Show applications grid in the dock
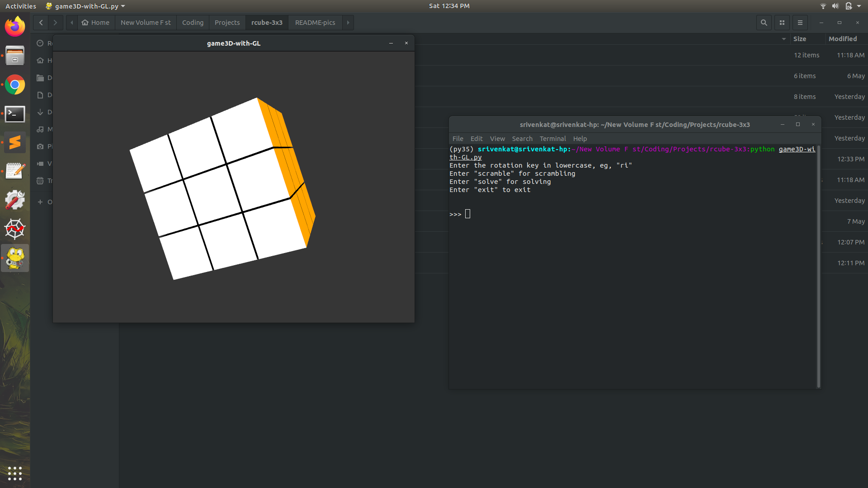Viewport: 868px width, 488px height. [15, 473]
